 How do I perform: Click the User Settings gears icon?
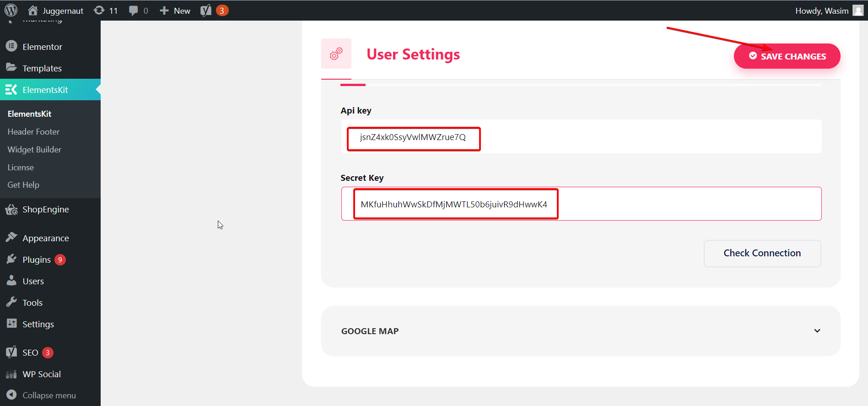pos(336,54)
